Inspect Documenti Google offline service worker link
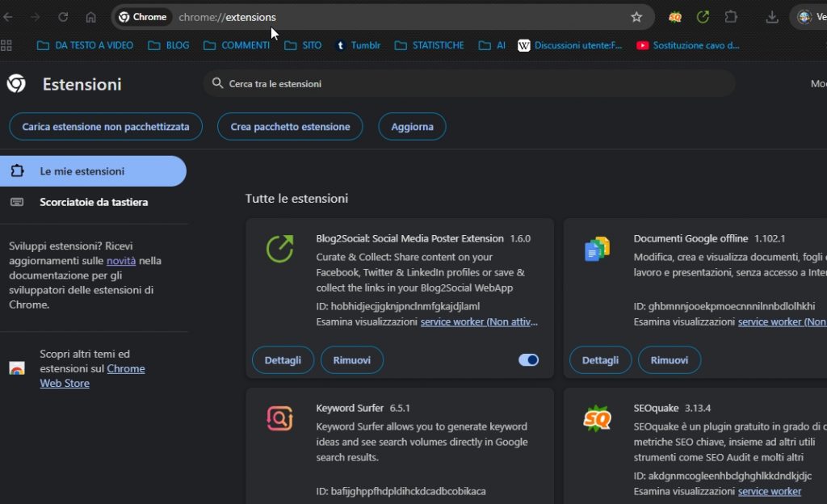The width and height of the screenshot is (827, 504). (x=782, y=321)
